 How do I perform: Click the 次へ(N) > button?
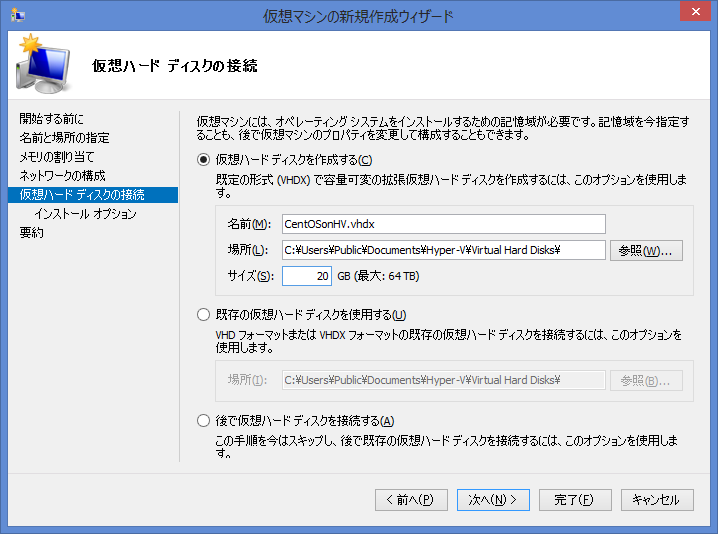point(493,500)
